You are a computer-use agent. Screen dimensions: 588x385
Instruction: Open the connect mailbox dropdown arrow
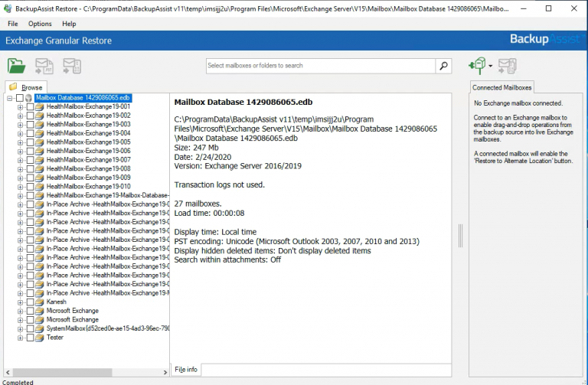click(490, 67)
